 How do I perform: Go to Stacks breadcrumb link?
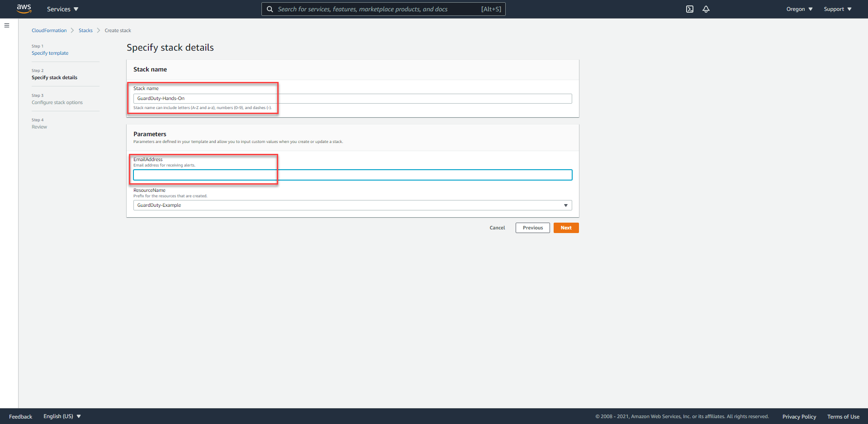pyautogui.click(x=85, y=30)
